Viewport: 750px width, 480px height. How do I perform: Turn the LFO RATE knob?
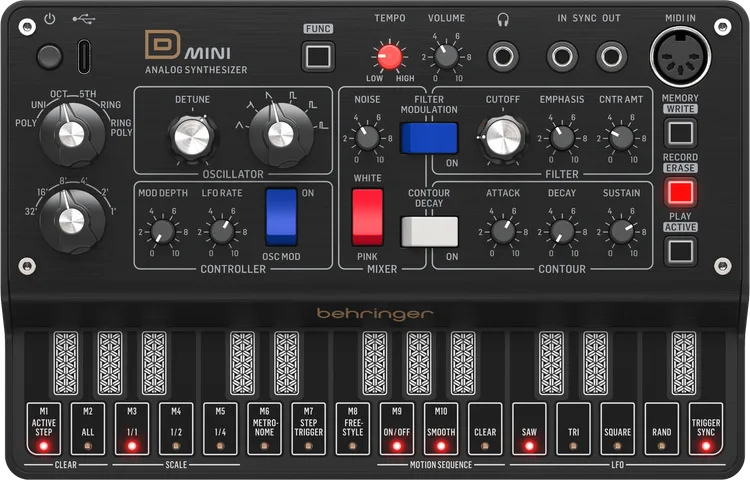click(222, 232)
